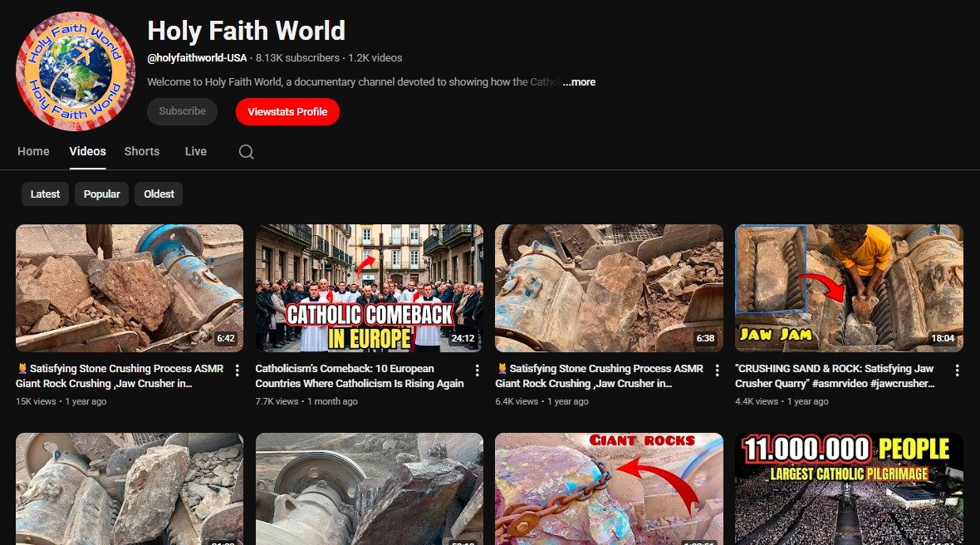Screen dimensions: 980x545
Task: Play the Catholic Comeback in Europe thumbnail
Action: pos(369,287)
